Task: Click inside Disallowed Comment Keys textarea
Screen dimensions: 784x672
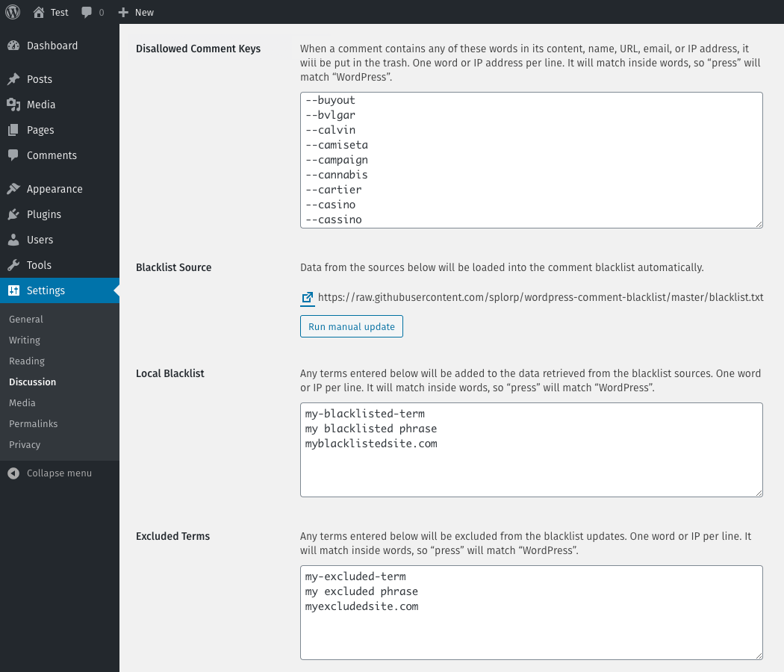Action: [532, 160]
